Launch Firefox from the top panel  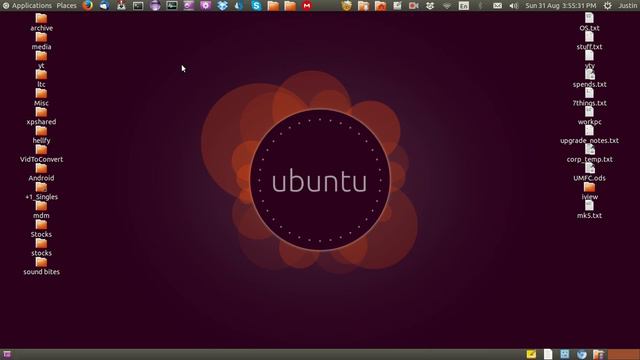click(x=87, y=6)
